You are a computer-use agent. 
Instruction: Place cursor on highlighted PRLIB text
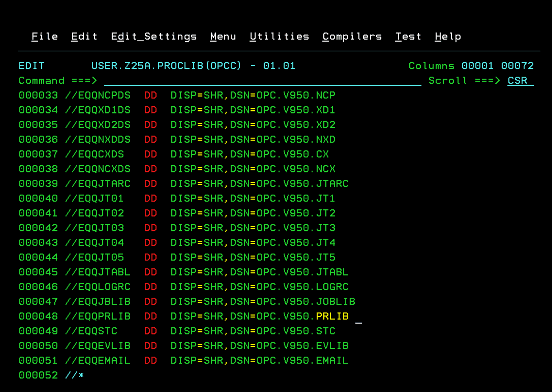tap(332, 317)
